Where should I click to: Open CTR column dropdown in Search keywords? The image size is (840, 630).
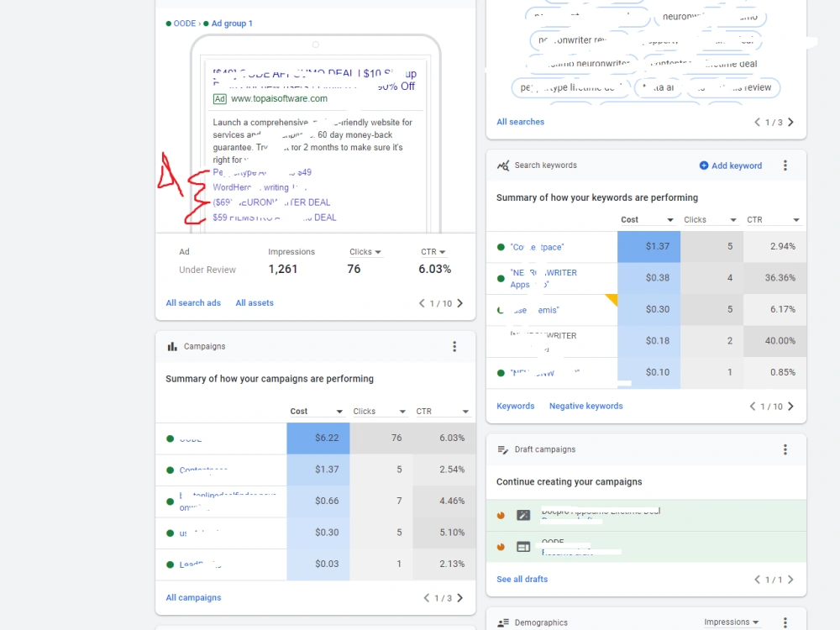[x=773, y=219]
